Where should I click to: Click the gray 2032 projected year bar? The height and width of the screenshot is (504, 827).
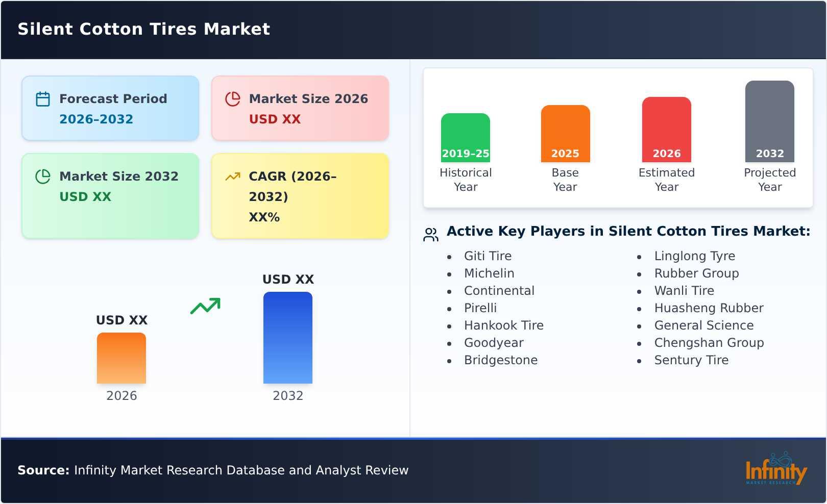click(x=770, y=121)
